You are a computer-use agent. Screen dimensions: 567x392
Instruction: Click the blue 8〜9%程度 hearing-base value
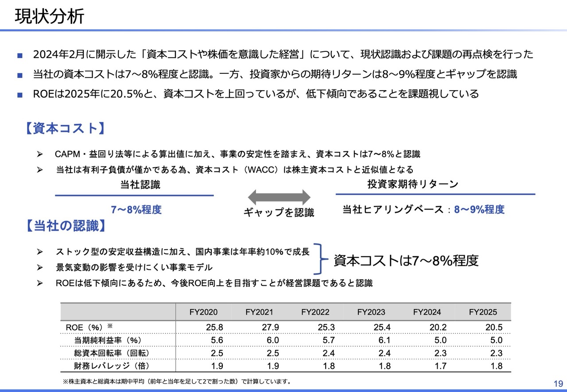tap(479, 209)
